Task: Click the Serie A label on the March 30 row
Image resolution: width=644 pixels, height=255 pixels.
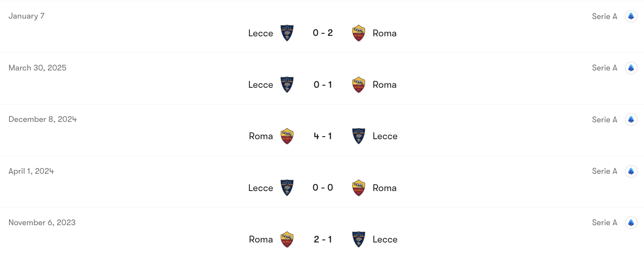Action: [x=604, y=68]
